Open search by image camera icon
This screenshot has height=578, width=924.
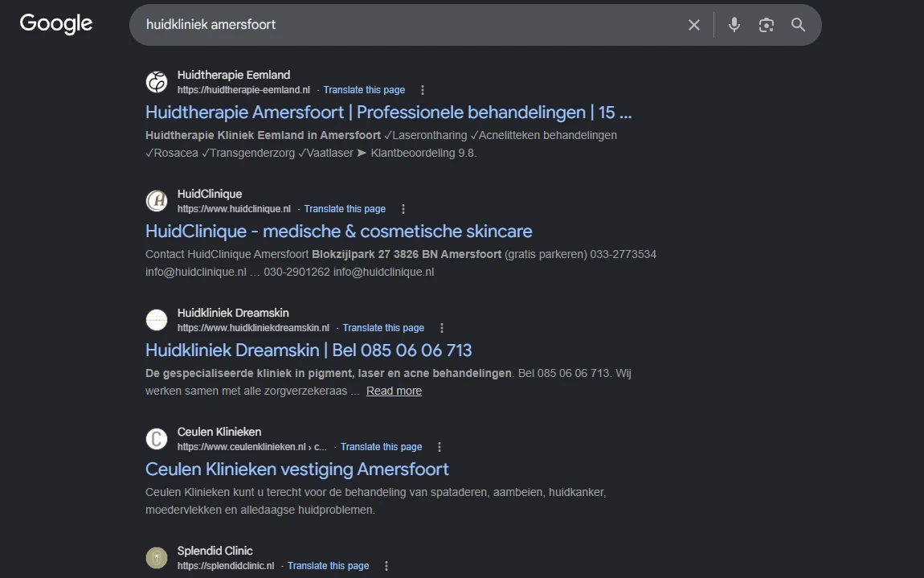pyautogui.click(x=766, y=25)
